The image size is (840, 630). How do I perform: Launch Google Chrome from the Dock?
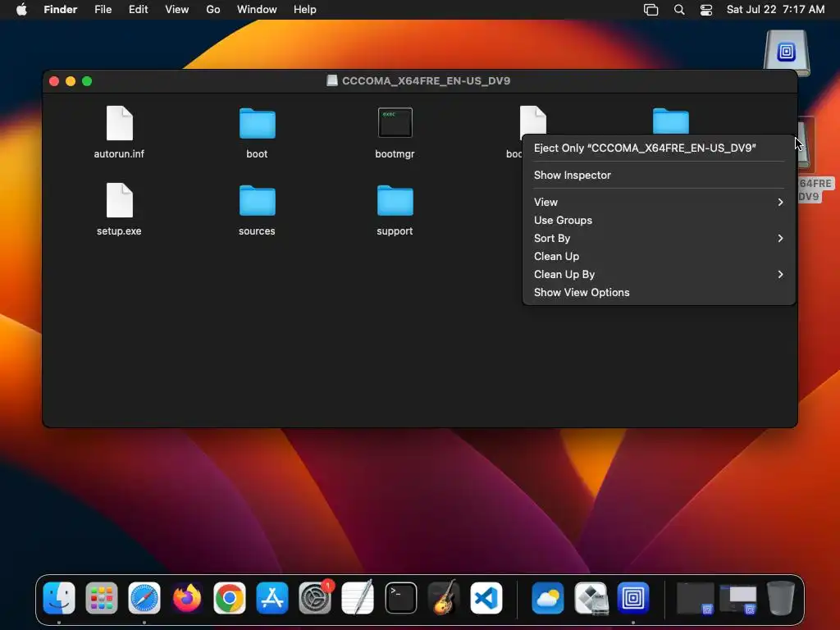pyautogui.click(x=230, y=597)
